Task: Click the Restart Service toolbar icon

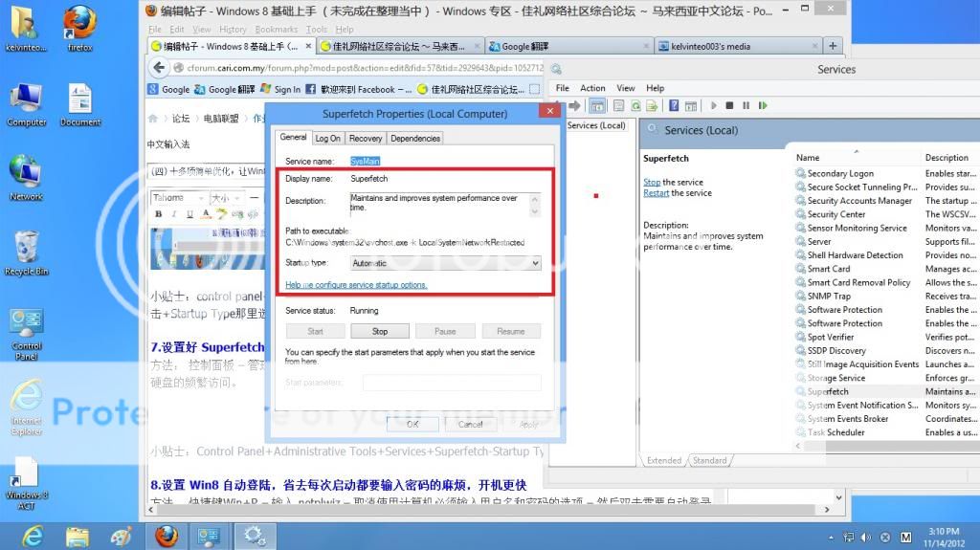Action: pyautogui.click(x=762, y=106)
